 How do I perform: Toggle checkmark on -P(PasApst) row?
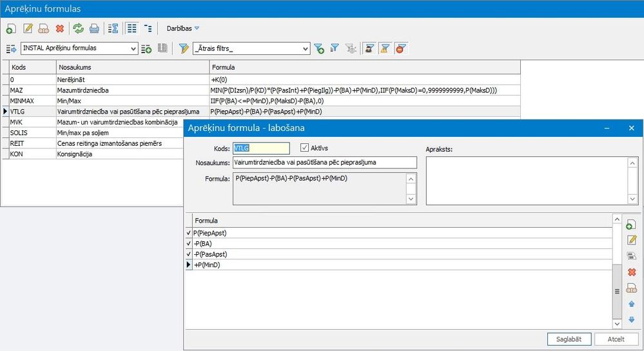coord(188,254)
